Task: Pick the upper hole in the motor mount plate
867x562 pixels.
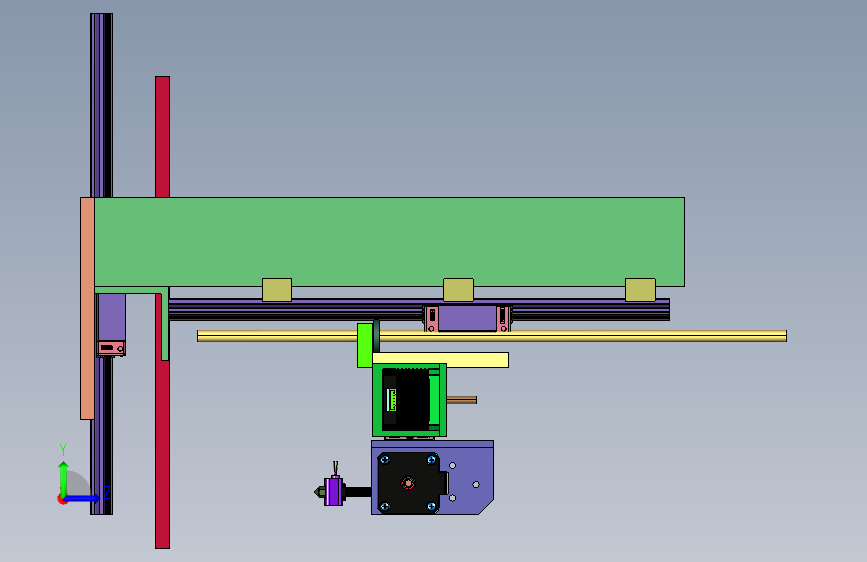Action: coord(452,466)
